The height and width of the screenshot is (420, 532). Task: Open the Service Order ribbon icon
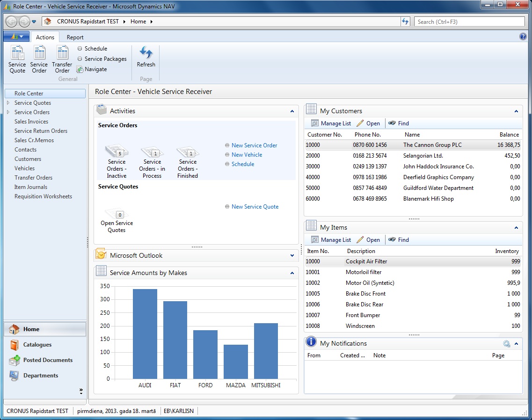pos(39,59)
